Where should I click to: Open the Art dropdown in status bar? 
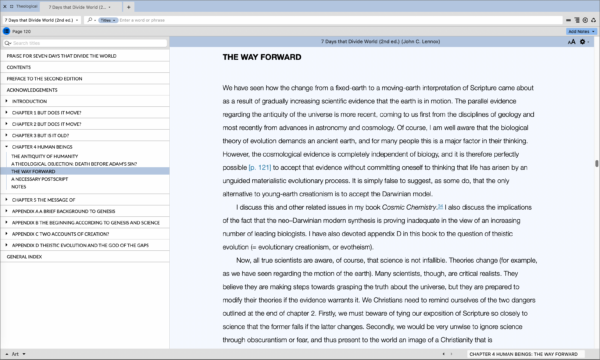[18, 354]
